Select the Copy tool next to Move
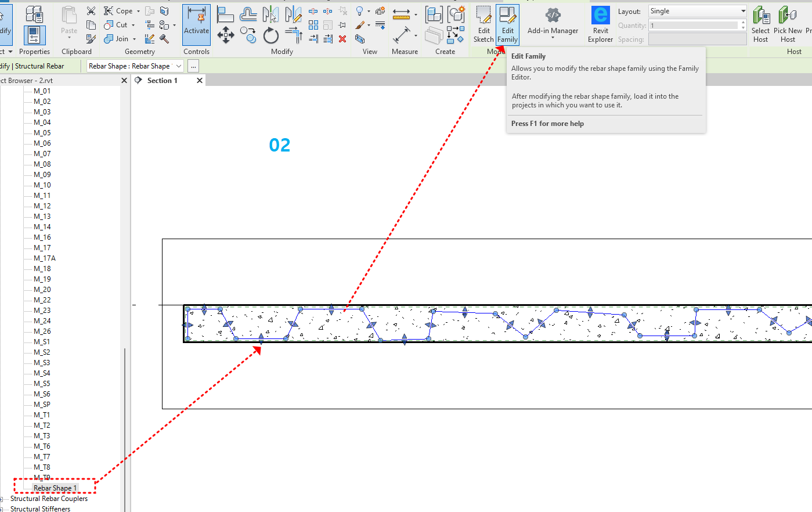 point(248,35)
